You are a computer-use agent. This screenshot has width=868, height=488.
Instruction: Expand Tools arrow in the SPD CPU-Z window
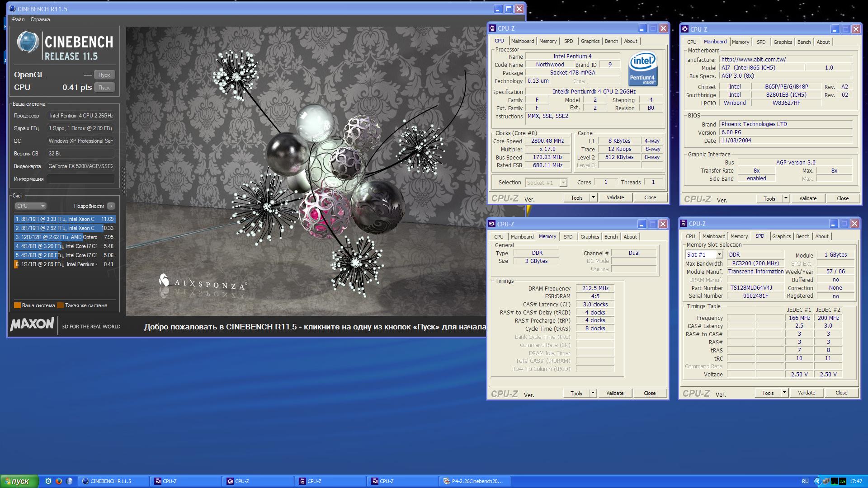point(785,393)
